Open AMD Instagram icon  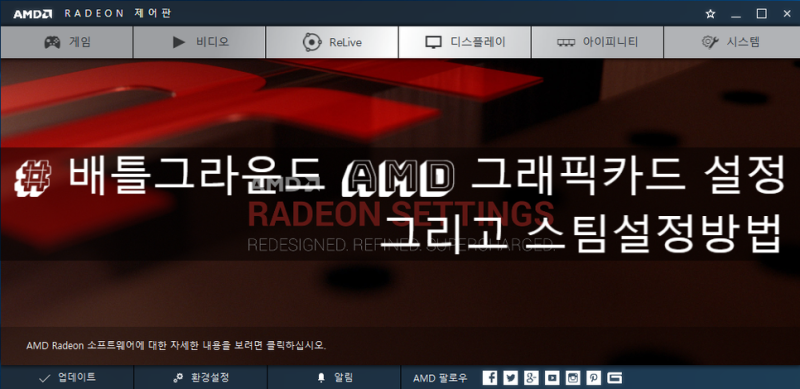[573, 378]
